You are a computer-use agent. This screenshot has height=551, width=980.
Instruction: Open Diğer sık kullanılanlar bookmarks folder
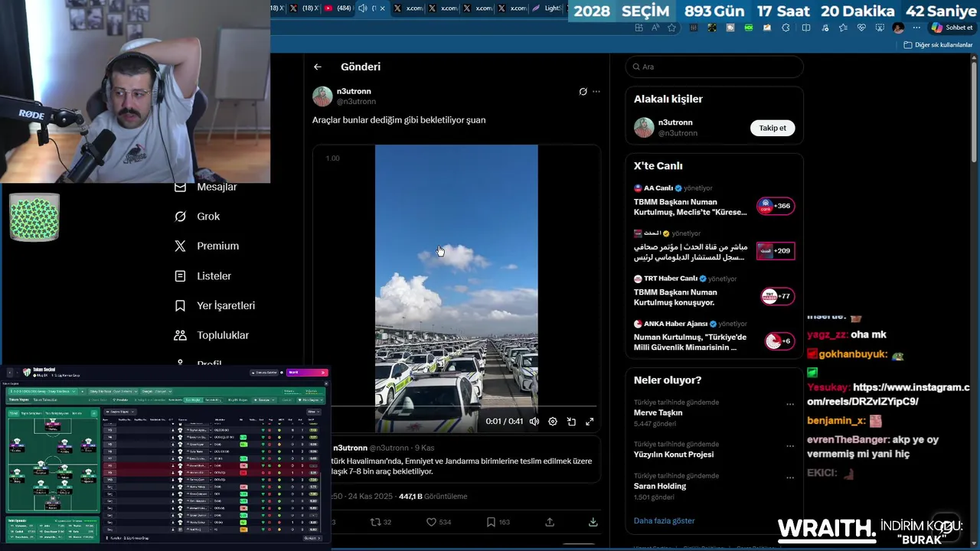tap(938, 45)
